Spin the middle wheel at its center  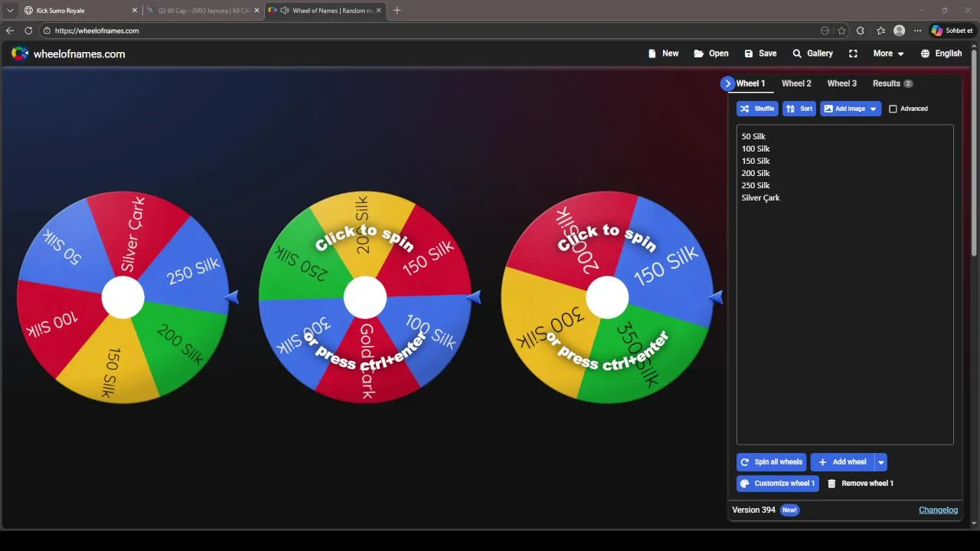(365, 297)
